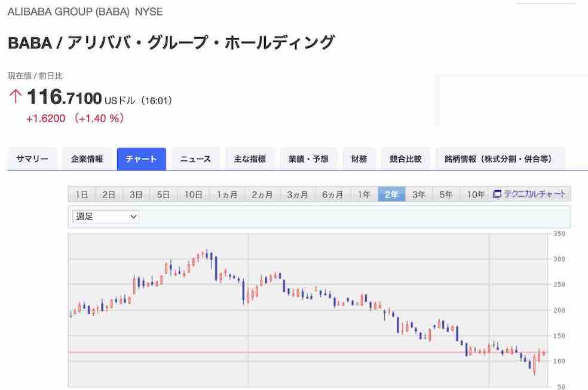This screenshot has width=588, height=390.
Task: Click the 100 price axis label
Action: [559, 361]
